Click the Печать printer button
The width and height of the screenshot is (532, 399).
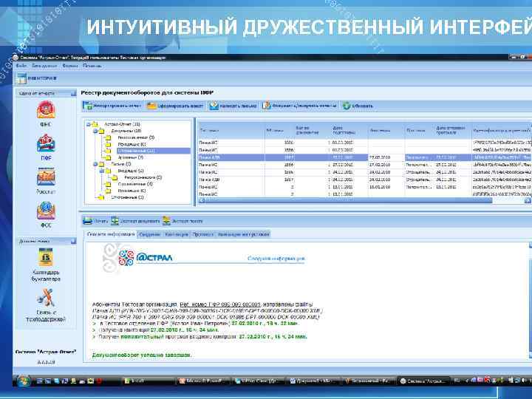tap(95, 221)
